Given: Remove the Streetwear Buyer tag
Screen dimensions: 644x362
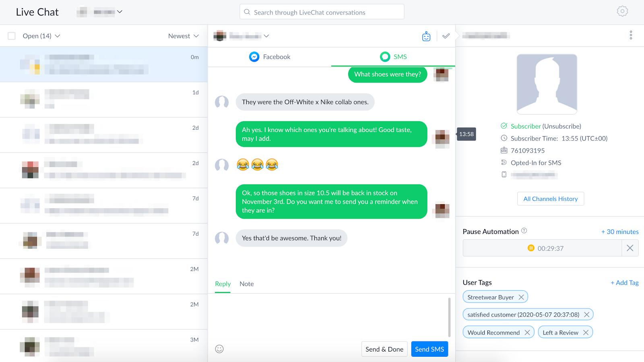Looking at the screenshot, I should click(x=521, y=297).
